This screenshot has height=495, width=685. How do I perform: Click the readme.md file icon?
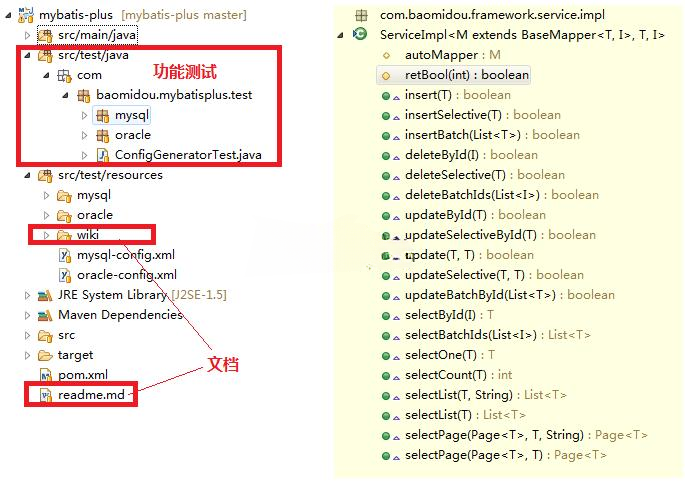45,395
